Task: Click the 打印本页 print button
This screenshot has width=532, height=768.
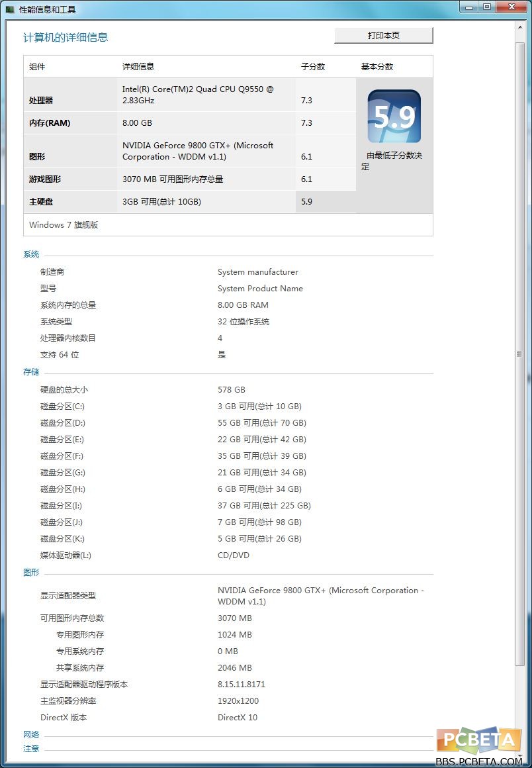Action: (384, 36)
